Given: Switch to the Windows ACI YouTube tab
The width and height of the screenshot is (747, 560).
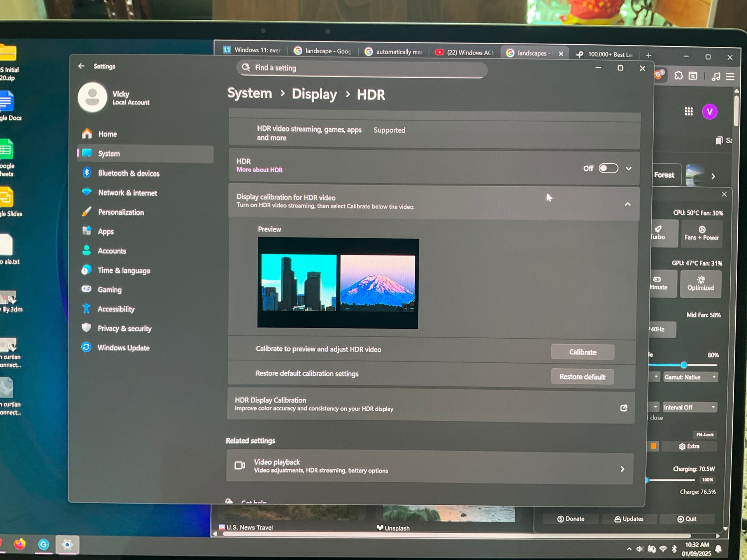Looking at the screenshot, I should tap(464, 52).
